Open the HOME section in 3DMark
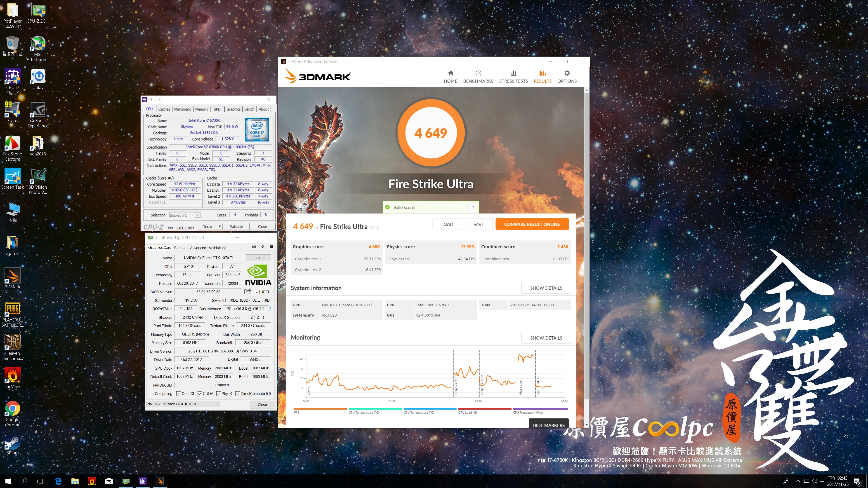Viewport: 868px width, 488px height. click(x=450, y=77)
